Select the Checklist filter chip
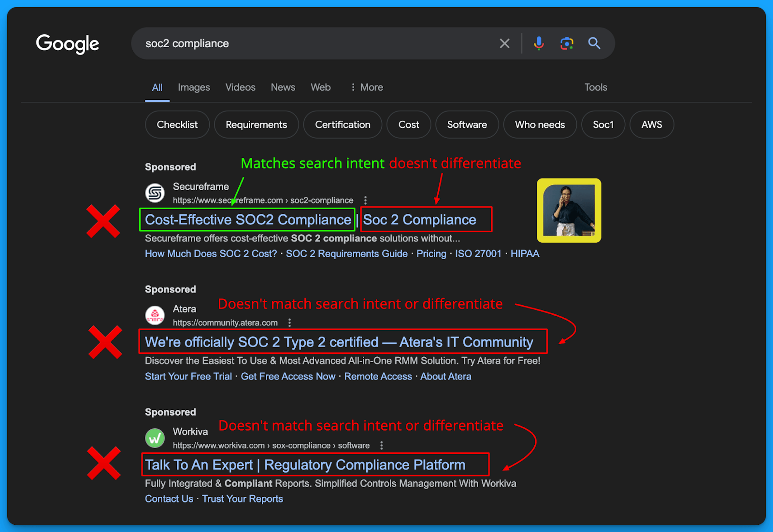The width and height of the screenshot is (773, 532). pyautogui.click(x=177, y=125)
